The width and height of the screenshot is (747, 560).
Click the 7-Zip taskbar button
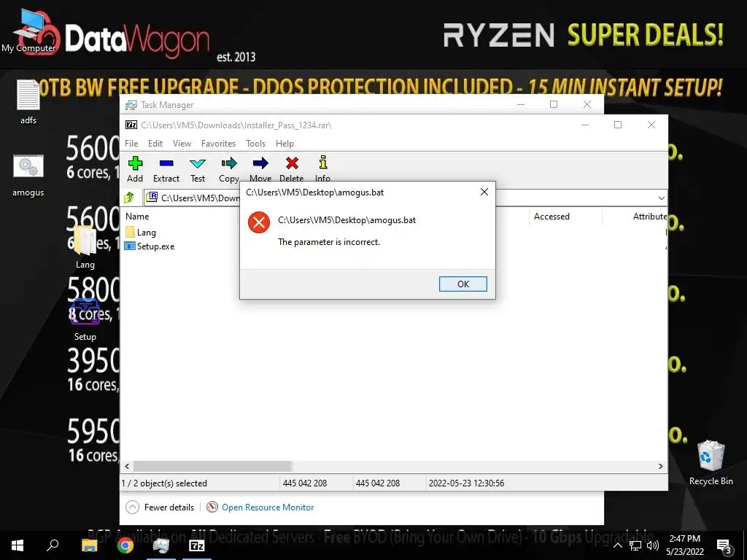point(197,545)
